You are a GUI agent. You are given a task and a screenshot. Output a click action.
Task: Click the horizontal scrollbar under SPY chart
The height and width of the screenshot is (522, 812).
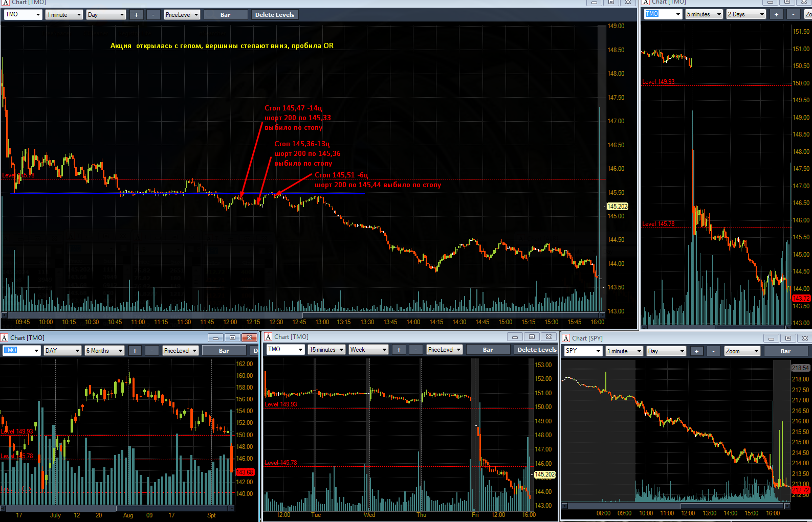(675, 506)
